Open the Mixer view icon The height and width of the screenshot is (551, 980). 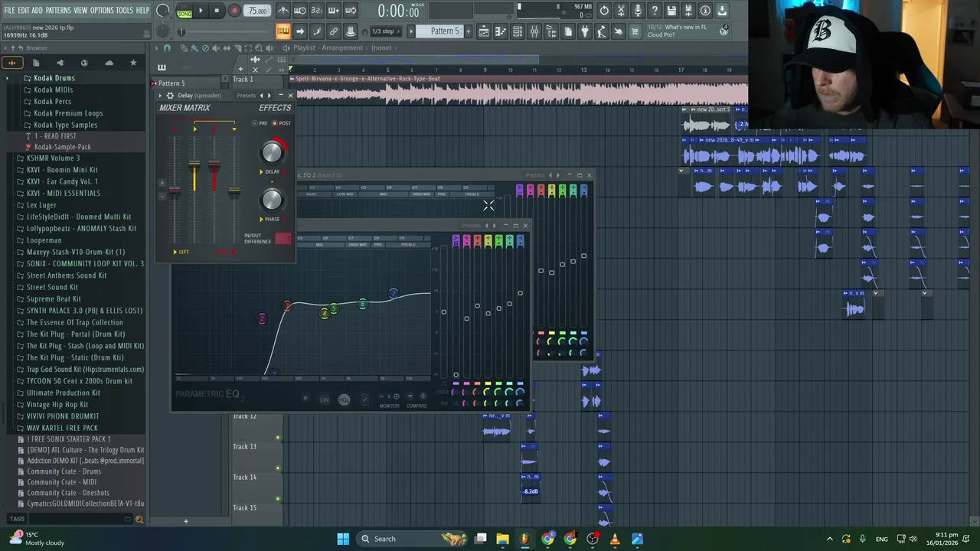[x=534, y=31]
